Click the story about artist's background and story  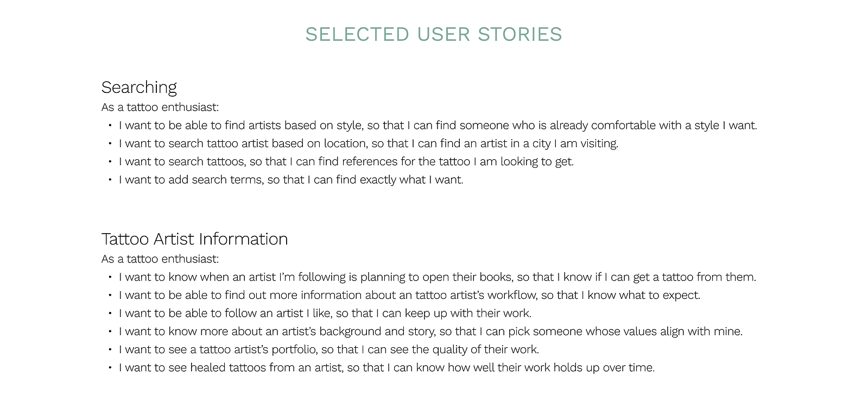pos(430,331)
